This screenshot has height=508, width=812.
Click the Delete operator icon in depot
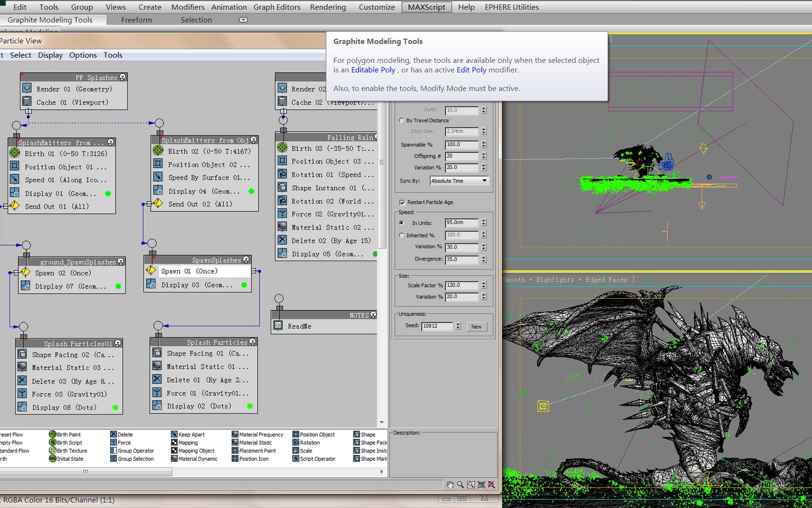coord(113,434)
